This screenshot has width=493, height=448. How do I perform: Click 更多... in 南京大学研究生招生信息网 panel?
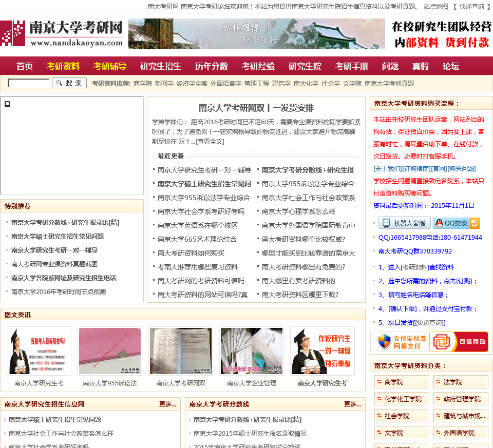tap(167, 404)
